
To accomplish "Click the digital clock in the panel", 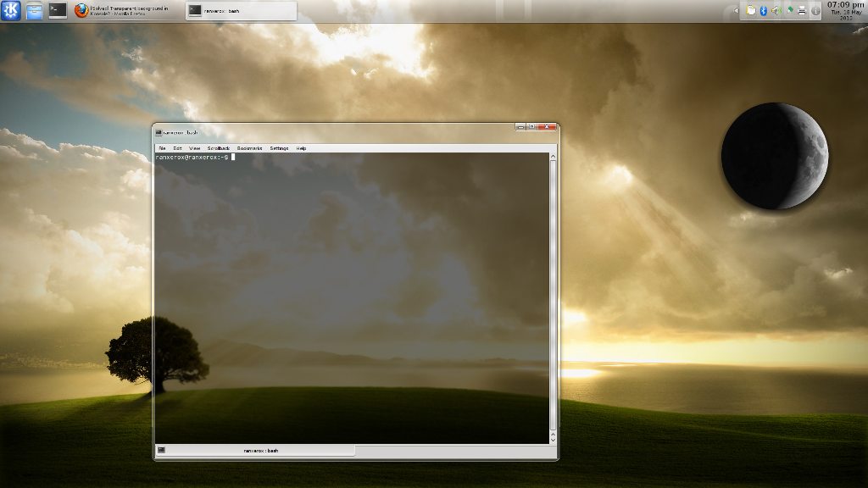I will 845,9.
